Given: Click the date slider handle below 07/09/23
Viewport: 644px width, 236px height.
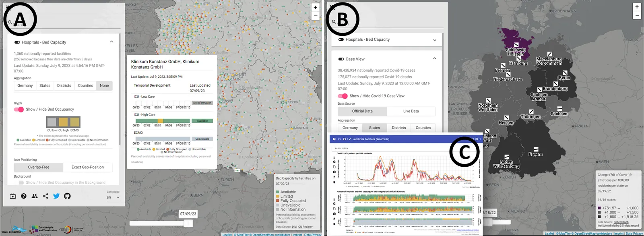Looking at the screenshot, I should (x=188, y=223).
